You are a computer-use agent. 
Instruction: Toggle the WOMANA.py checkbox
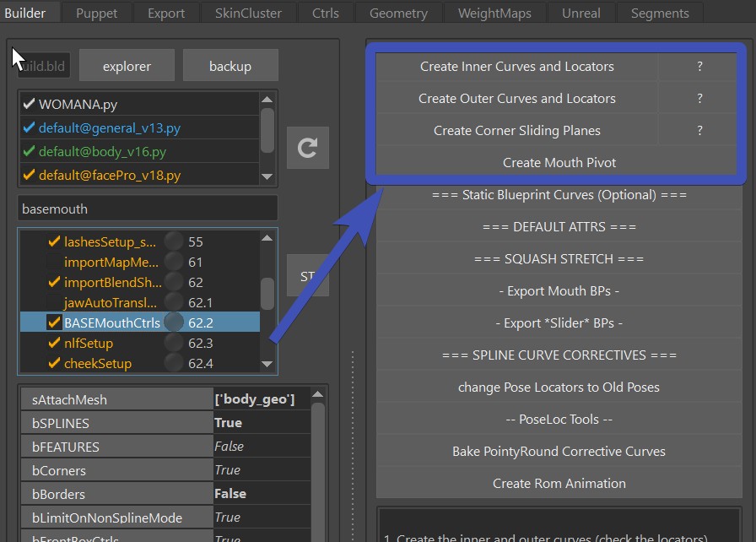pyautogui.click(x=29, y=104)
